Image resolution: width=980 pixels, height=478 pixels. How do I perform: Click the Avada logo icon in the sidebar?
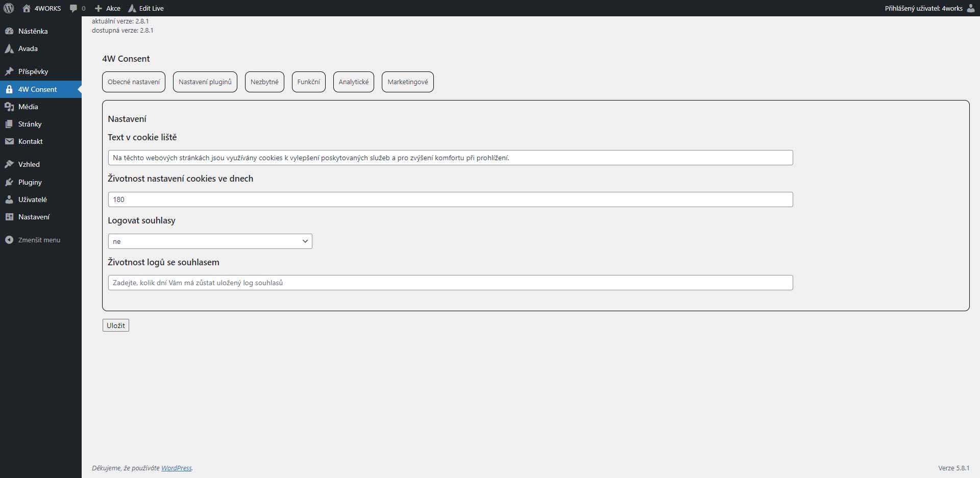9,48
